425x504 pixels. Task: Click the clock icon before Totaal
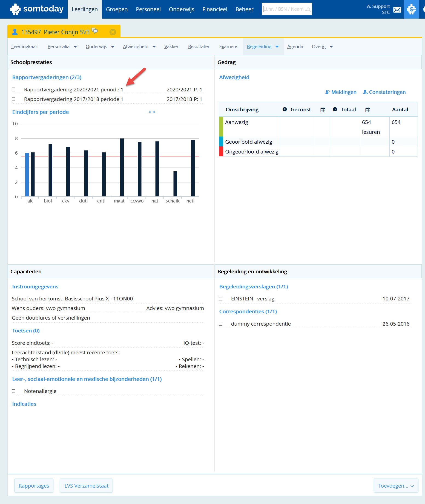click(335, 109)
